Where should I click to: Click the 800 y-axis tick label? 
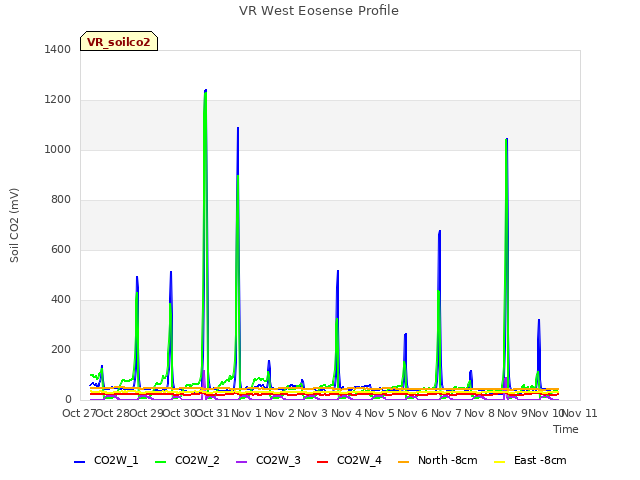click(x=61, y=200)
